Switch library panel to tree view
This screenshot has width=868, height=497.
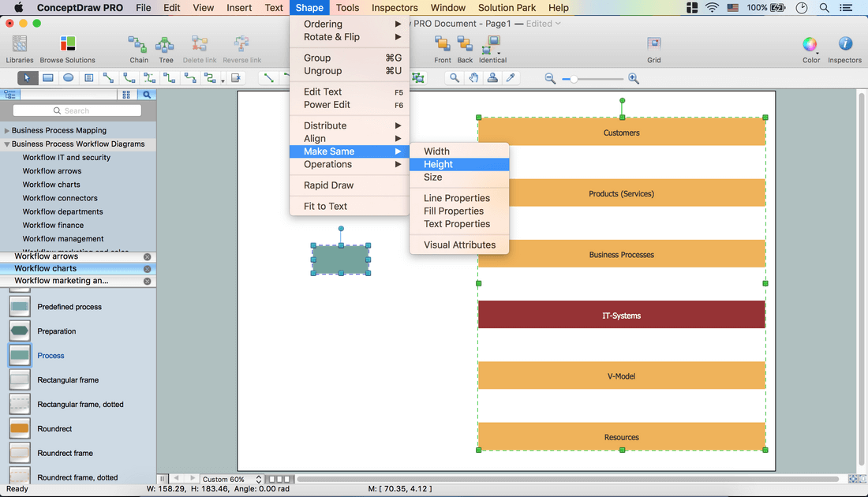click(10, 95)
